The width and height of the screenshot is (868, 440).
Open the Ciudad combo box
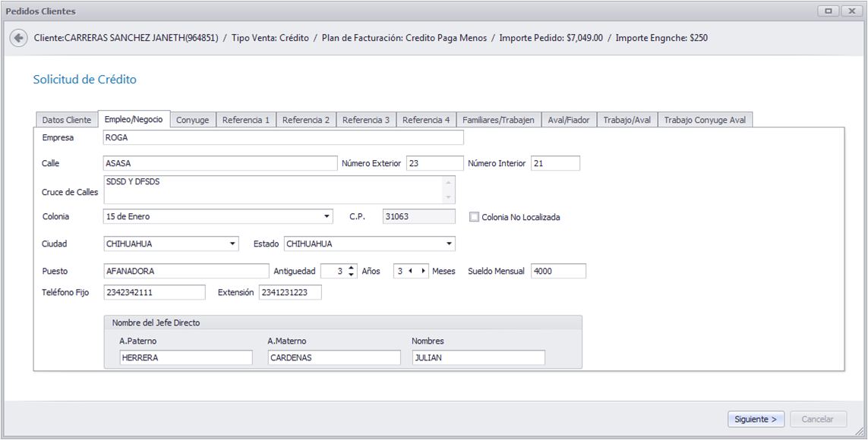tap(232, 244)
